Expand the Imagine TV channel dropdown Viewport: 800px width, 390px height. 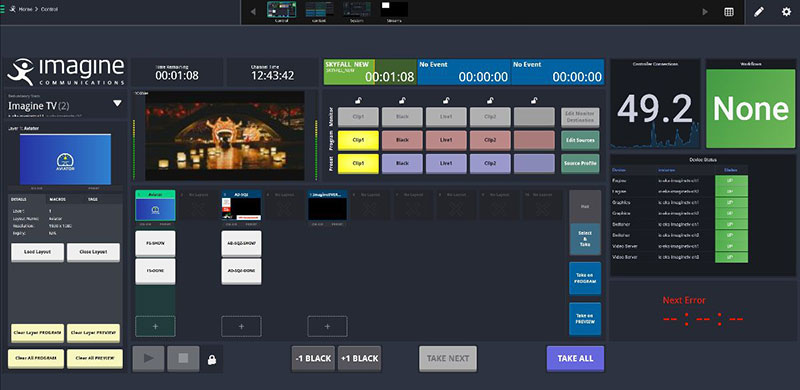click(117, 104)
